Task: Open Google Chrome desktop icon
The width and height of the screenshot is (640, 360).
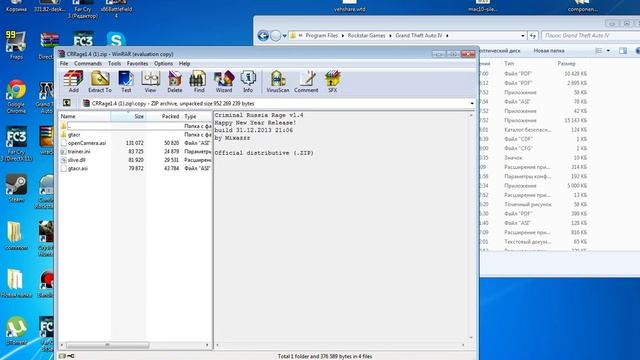Action: coord(16,96)
